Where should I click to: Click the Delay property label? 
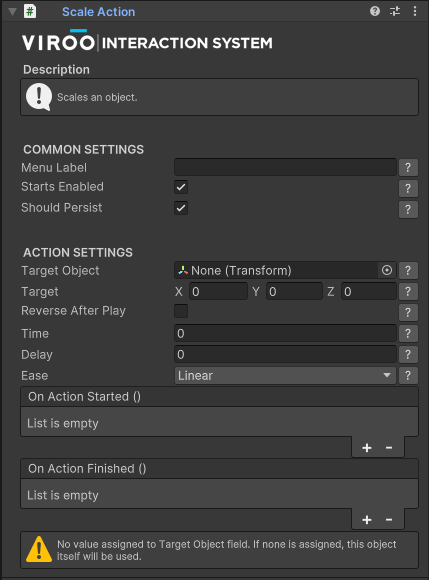point(37,355)
